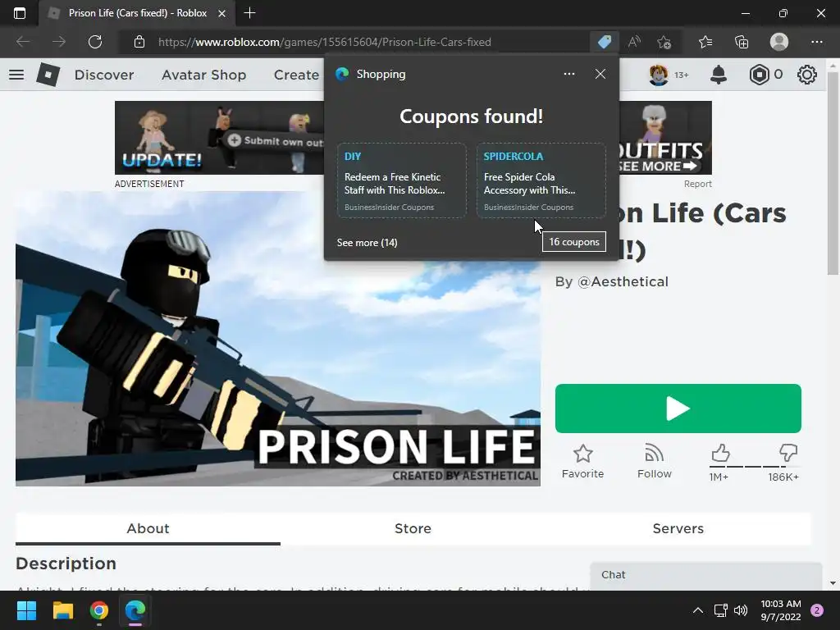Open the SPIDERCOLA coupon card
840x630 pixels.
click(x=541, y=180)
